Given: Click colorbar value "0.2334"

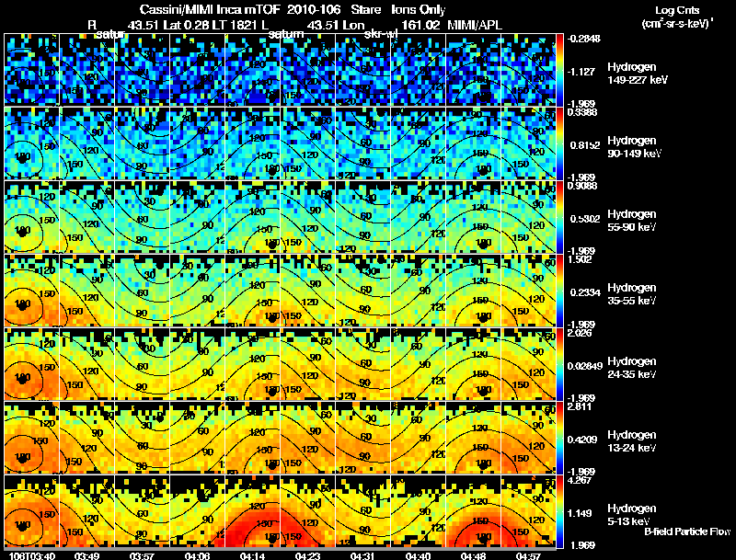Looking at the screenshot, I should [585, 292].
